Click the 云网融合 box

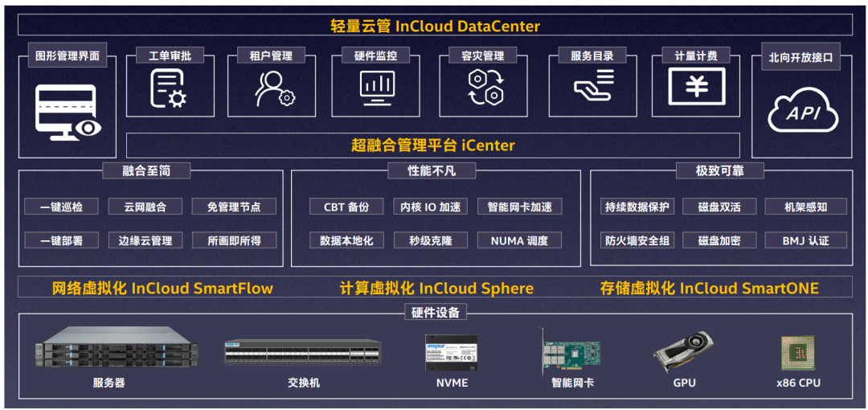point(145,207)
